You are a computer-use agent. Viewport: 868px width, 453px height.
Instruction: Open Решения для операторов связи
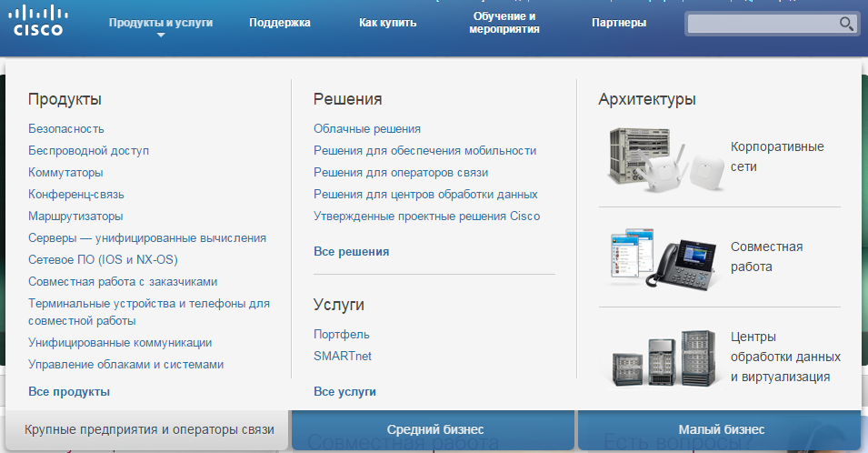401,172
